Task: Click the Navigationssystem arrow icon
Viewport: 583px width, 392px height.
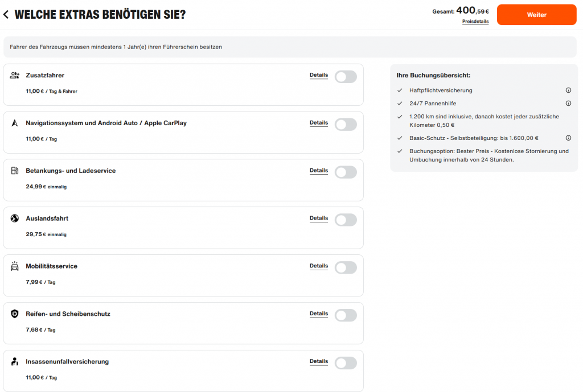Action: 15,123
